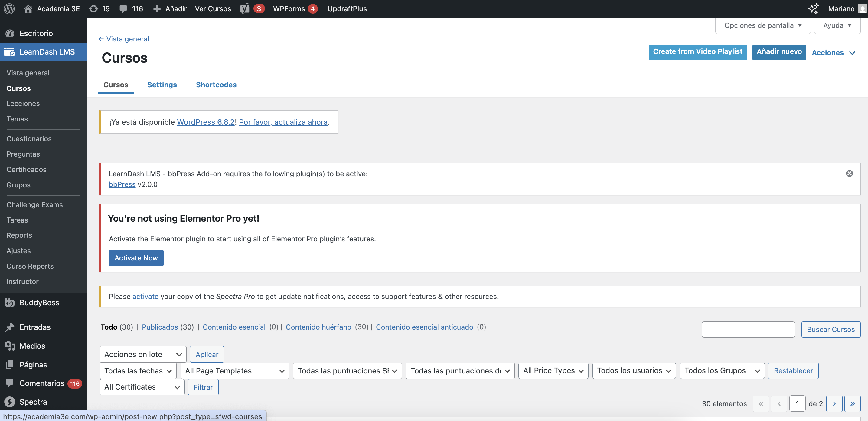Screen dimensions: 868x421
Task: Click the WordPress logo icon
Action: (x=9, y=8)
